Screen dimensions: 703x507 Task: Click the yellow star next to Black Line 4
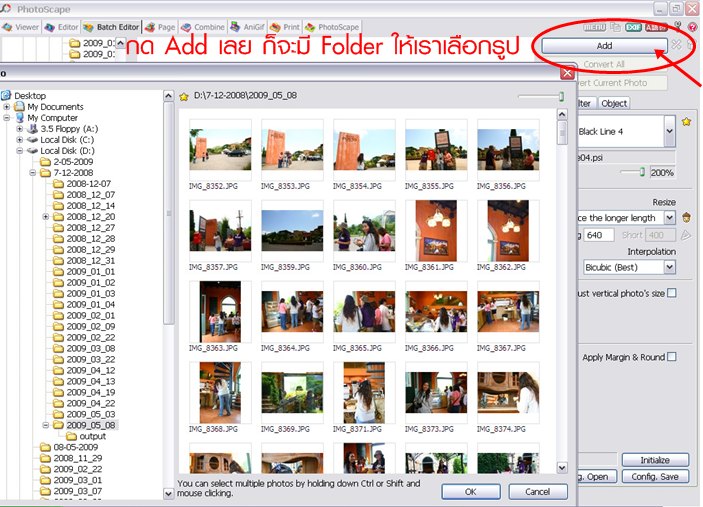686,121
